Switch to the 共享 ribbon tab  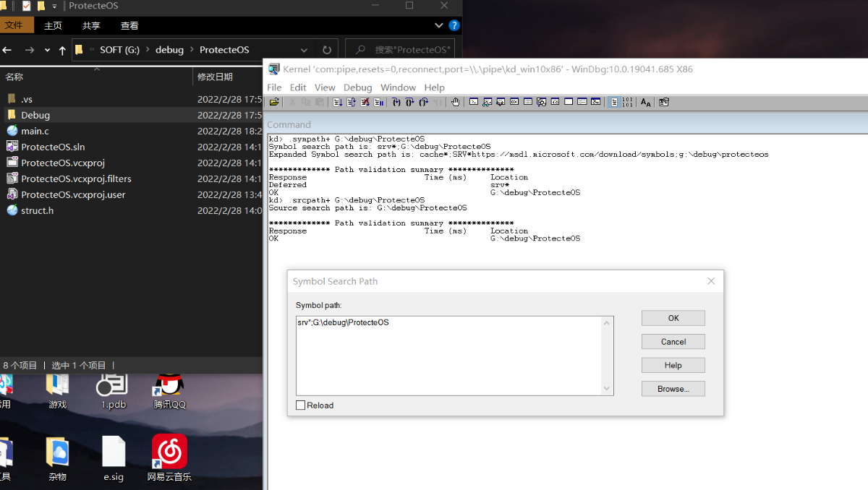click(91, 25)
